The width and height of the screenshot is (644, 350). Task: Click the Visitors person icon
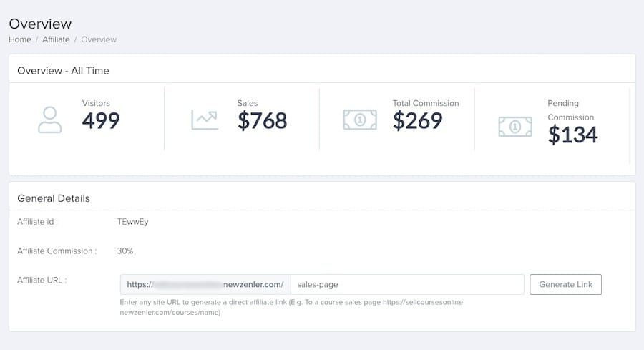coord(49,120)
